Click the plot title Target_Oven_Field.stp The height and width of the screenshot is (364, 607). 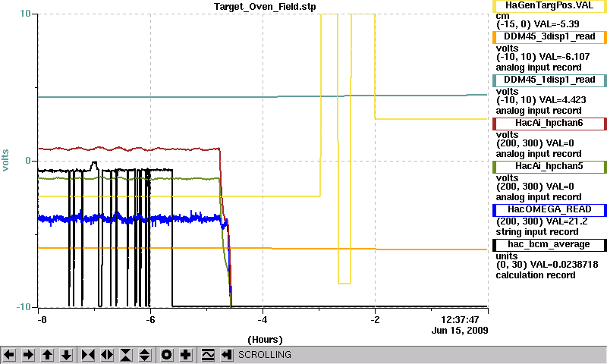coord(265,7)
